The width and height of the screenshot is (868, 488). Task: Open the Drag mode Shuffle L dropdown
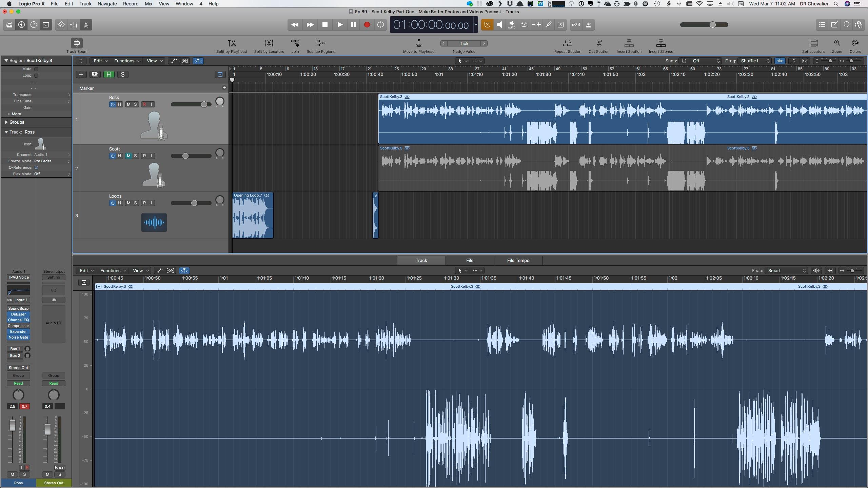click(x=755, y=61)
